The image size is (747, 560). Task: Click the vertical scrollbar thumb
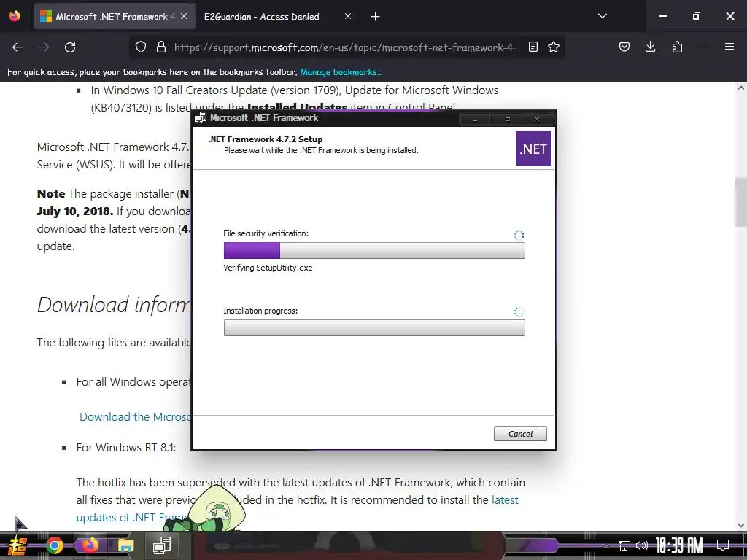tap(741, 203)
